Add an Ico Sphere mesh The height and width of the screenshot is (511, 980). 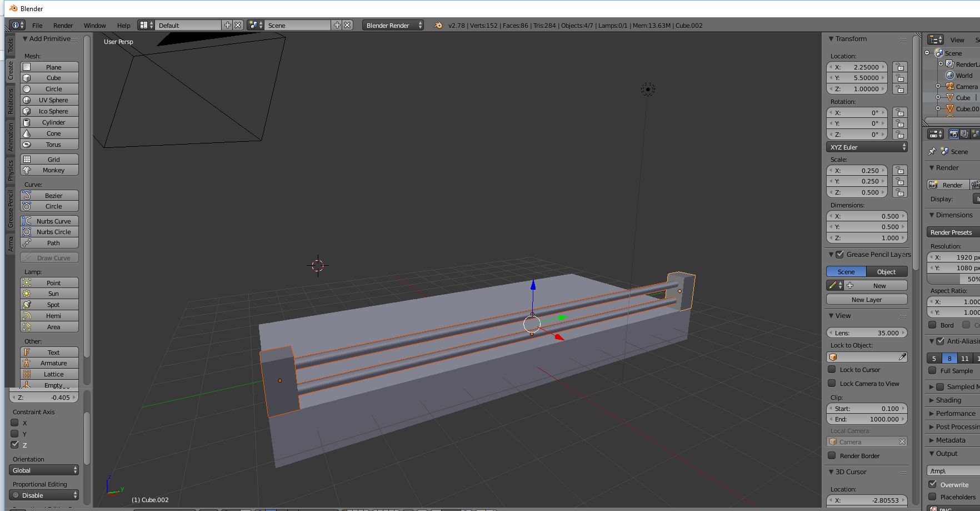(49, 111)
